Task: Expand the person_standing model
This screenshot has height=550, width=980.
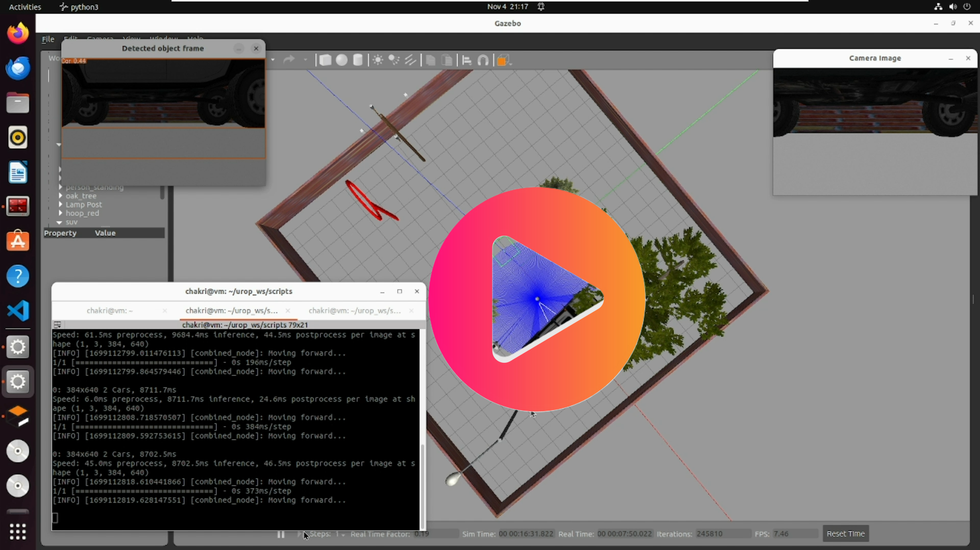Action: (x=60, y=187)
